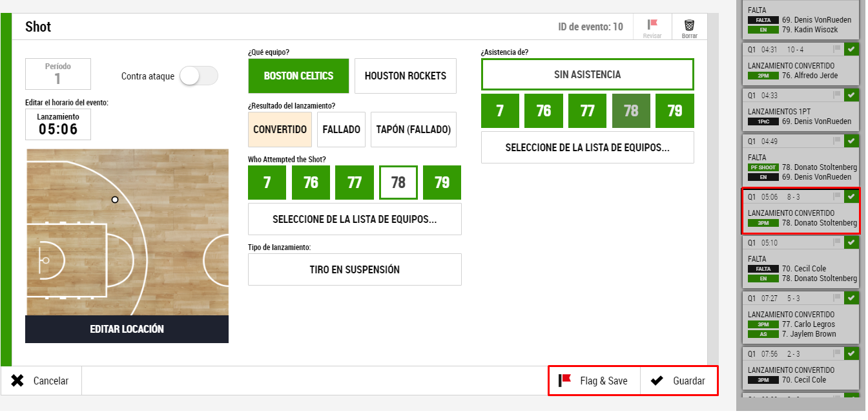Set shot result to Fallado
Image resolution: width=868 pixels, height=420 pixels.
tap(341, 129)
